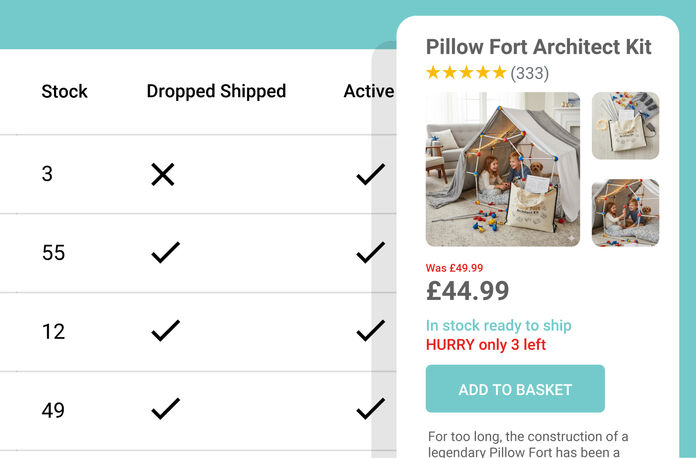Sort by Dropped Shipped column header
The width and height of the screenshot is (696, 458).
click(216, 91)
